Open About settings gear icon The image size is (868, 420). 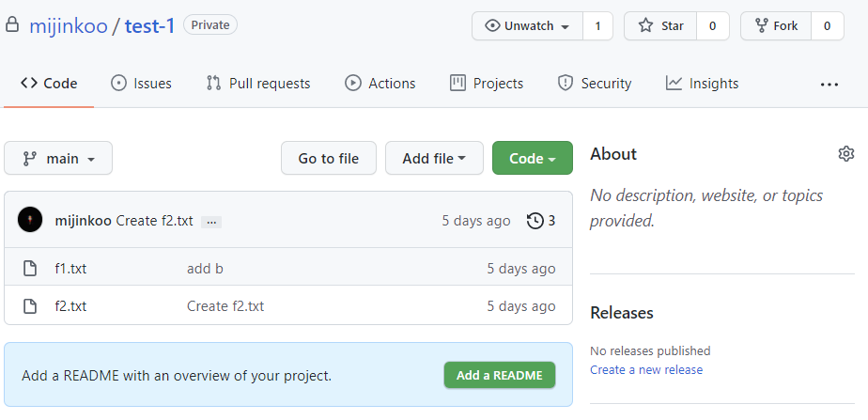click(845, 154)
